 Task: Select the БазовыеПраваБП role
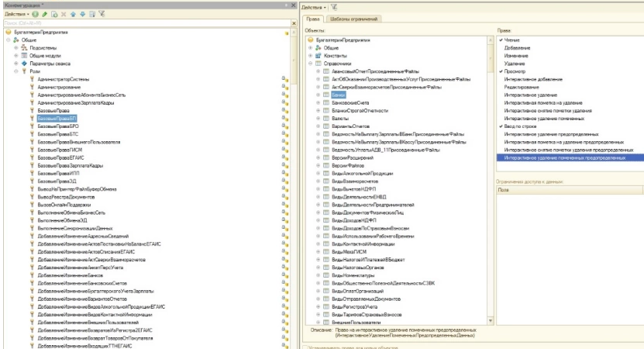57,119
